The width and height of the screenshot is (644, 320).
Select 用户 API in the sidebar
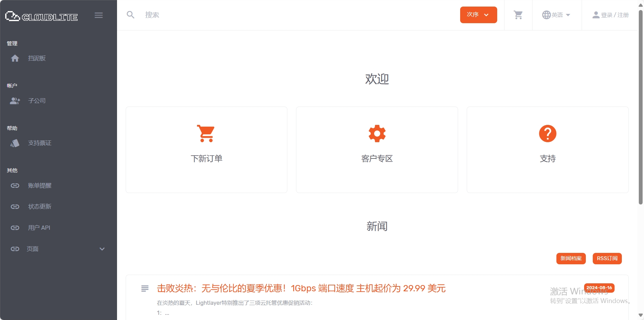pos(39,228)
